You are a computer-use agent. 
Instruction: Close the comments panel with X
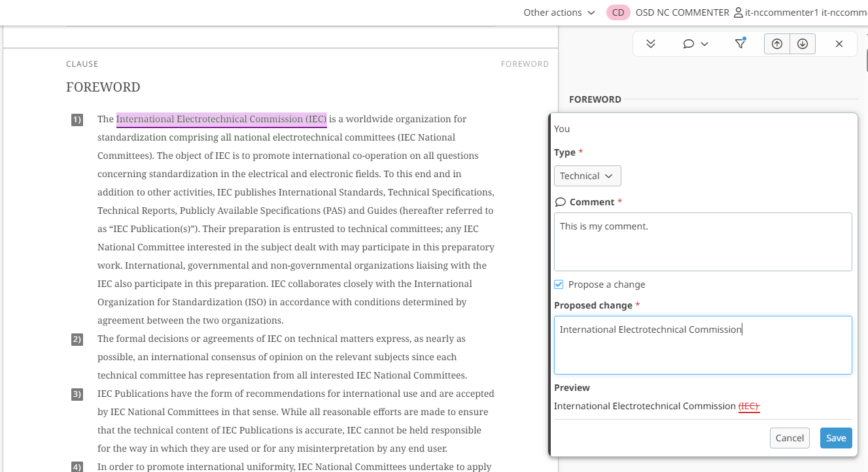[839, 44]
